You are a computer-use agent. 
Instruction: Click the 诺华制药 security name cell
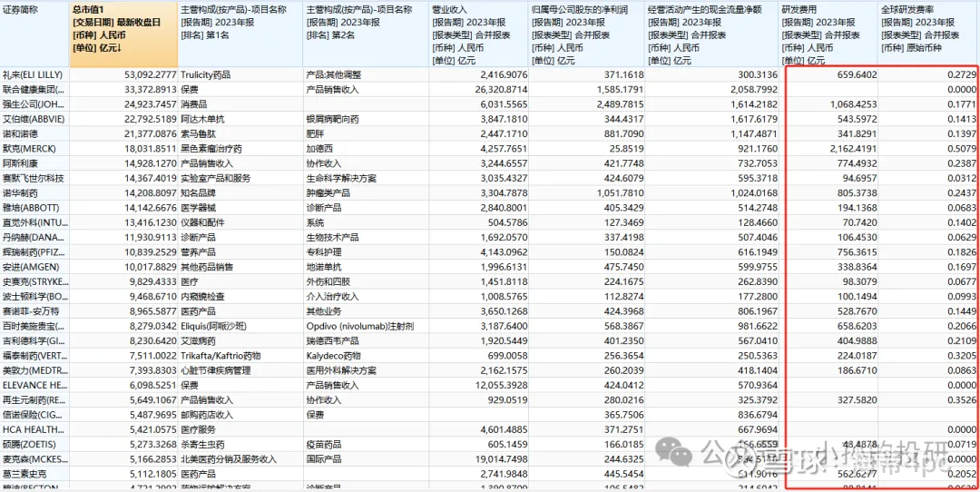pyautogui.click(x=20, y=193)
